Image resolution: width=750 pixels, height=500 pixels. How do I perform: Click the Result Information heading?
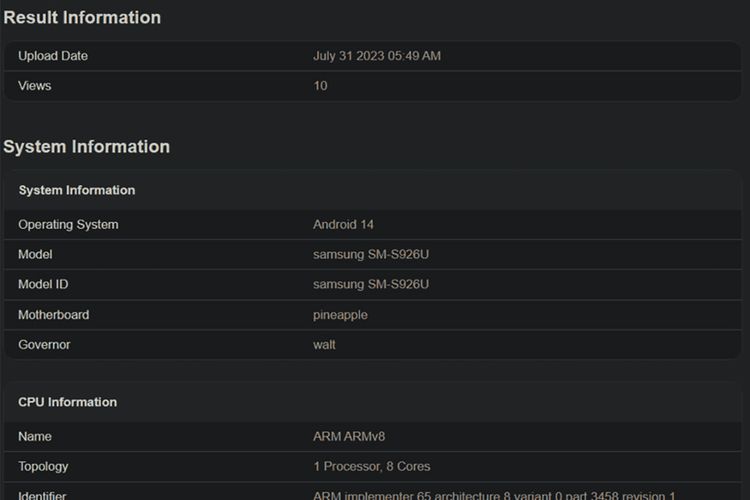(x=82, y=17)
